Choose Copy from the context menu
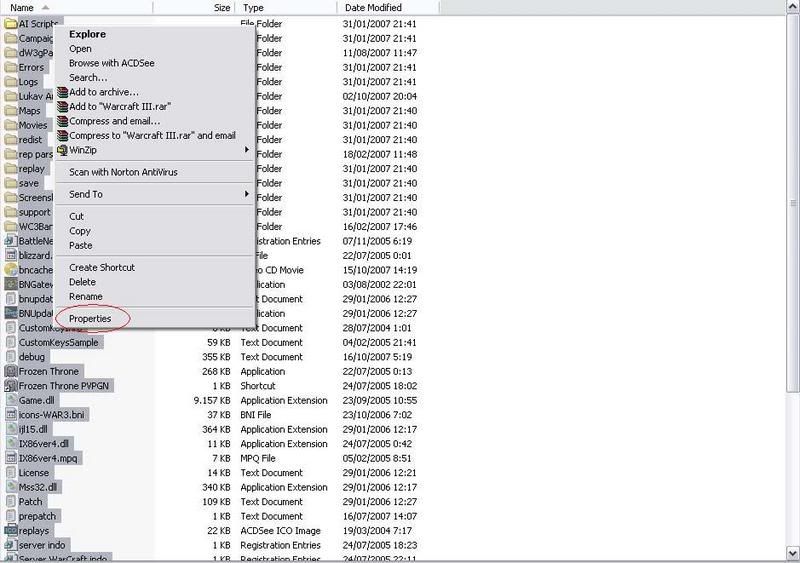 pyautogui.click(x=80, y=231)
